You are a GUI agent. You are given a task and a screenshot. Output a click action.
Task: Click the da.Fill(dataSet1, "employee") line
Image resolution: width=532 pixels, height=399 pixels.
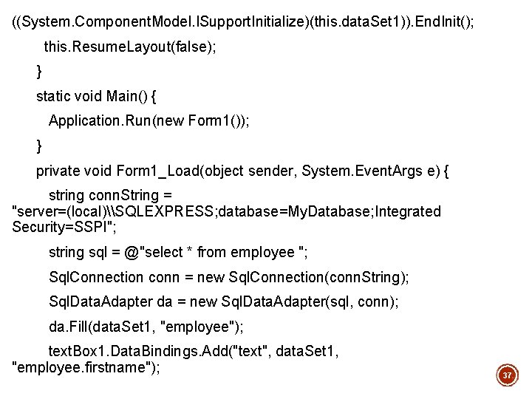coord(146,327)
